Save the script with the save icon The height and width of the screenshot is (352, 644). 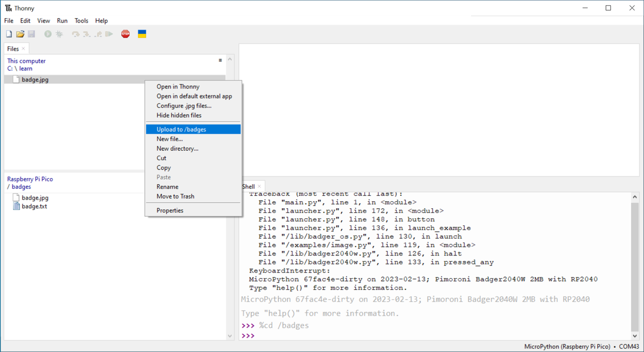31,33
